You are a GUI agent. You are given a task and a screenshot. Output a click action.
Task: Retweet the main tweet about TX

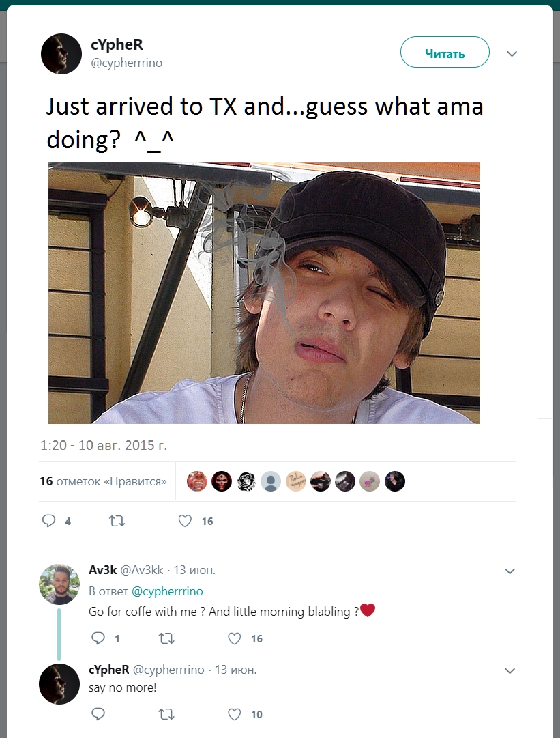click(117, 521)
